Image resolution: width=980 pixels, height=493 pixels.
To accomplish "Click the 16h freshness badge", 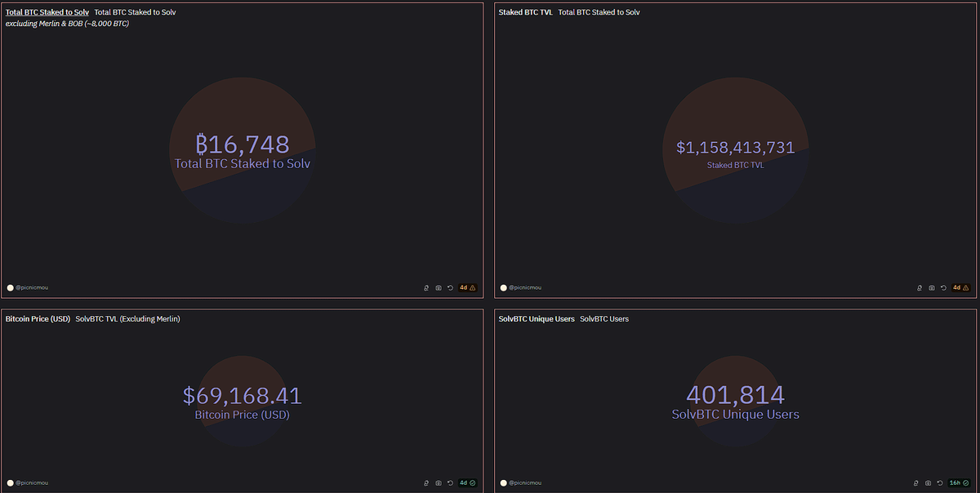I will coord(960,482).
